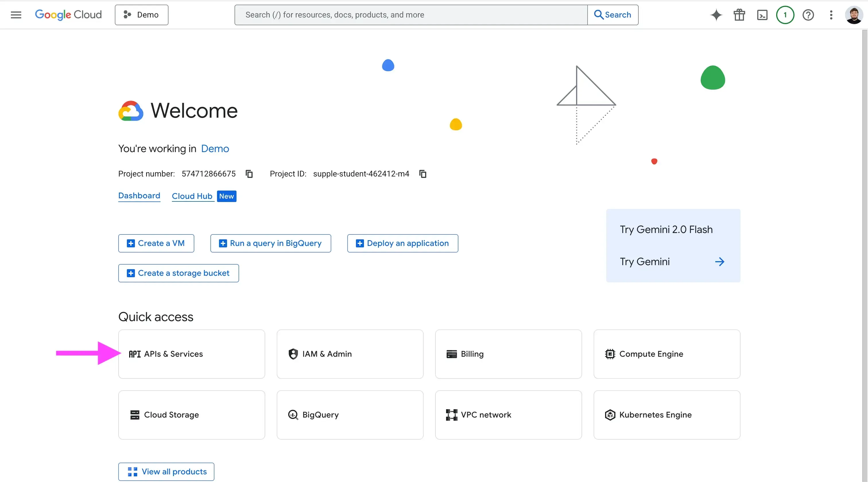Open notifications showing 1 alert
Screen dimensions: 868x493
click(785, 15)
